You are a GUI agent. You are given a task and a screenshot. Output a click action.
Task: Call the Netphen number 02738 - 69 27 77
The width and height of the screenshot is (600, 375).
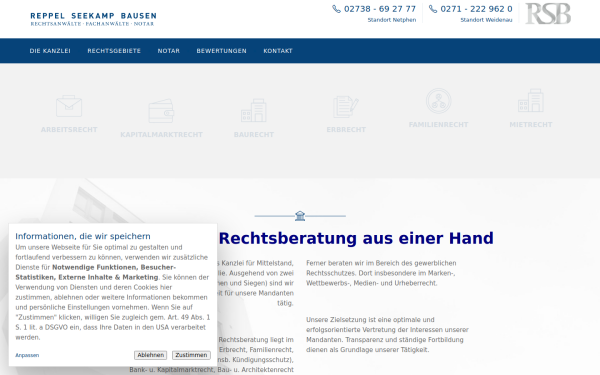click(380, 9)
